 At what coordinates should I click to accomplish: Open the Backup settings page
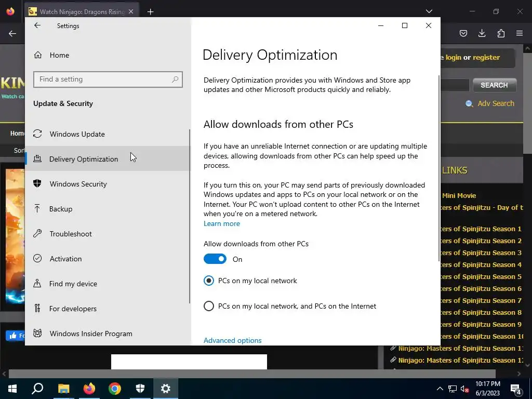108,209
